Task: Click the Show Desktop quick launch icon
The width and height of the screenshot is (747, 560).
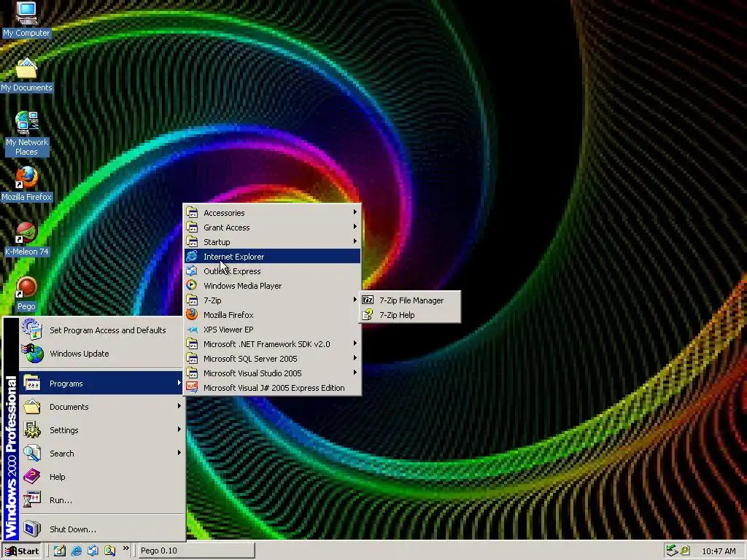Action: coord(60,551)
